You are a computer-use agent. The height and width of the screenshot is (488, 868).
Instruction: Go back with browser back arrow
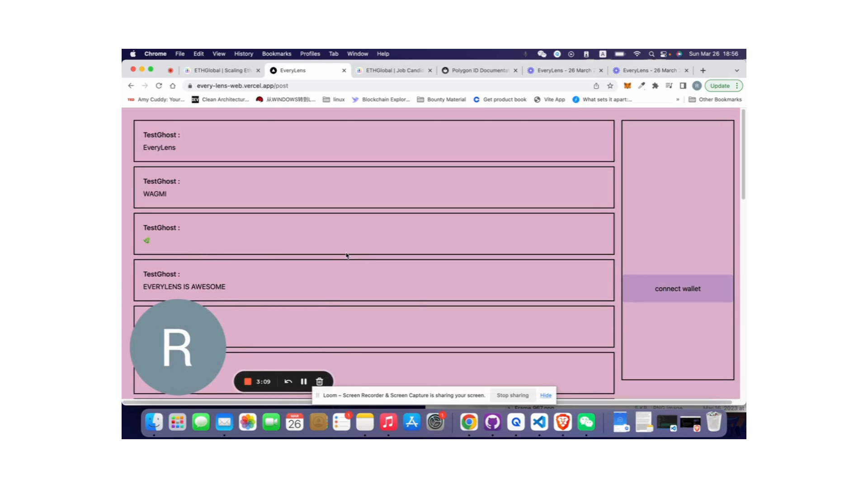coord(131,85)
